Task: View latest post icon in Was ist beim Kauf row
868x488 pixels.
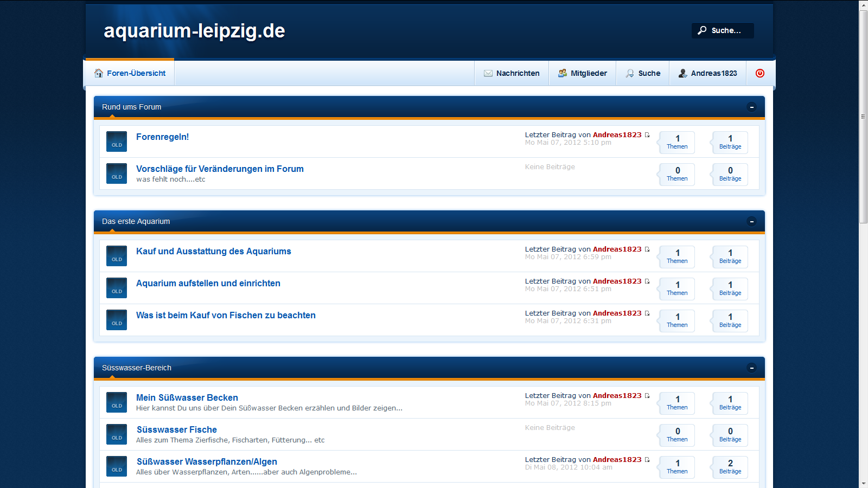Action: click(x=647, y=313)
